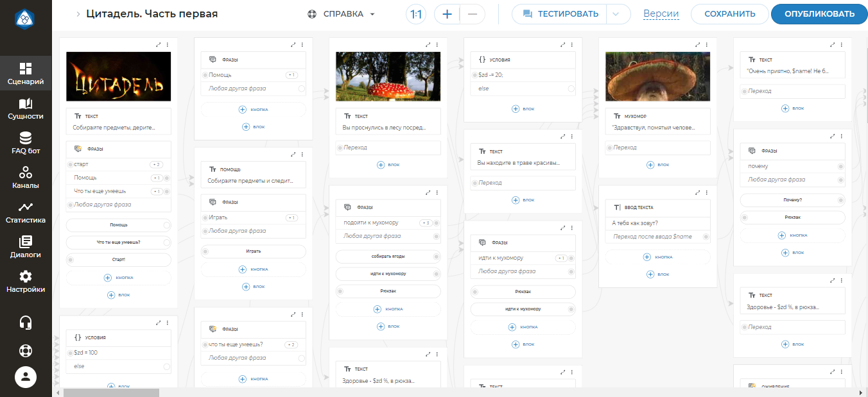Open the dropdown arrow next to Тестировать
This screenshot has width=868, height=397.
pyautogui.click(x=616, y=14)
